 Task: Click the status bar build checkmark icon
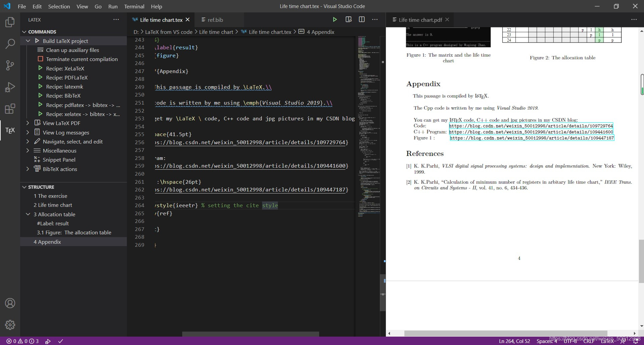[60, 341]
